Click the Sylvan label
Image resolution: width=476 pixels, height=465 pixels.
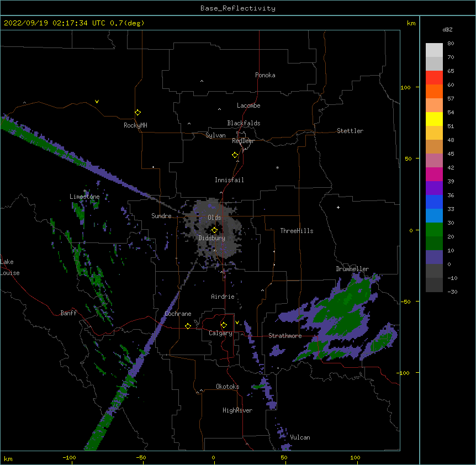215,135
